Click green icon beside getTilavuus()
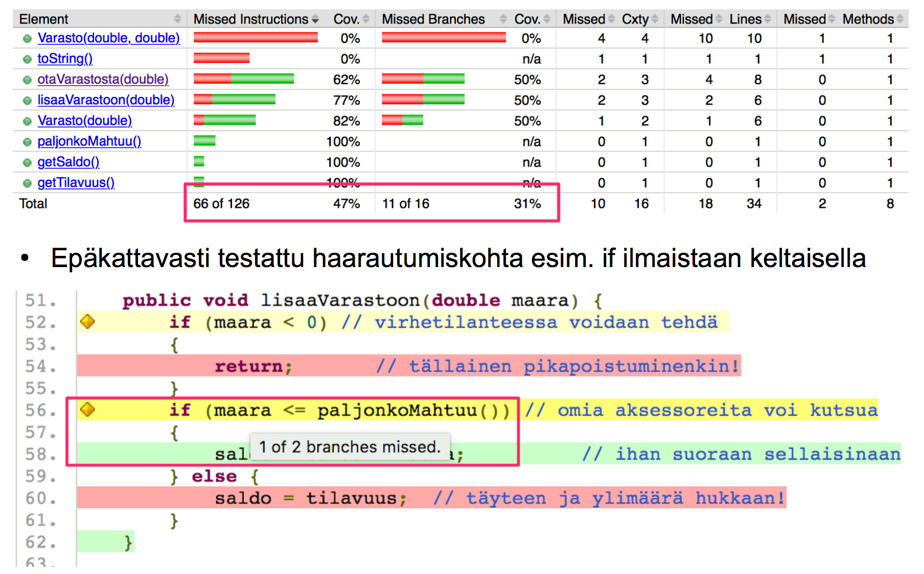Viewport: 924px width, 574px height. coord(27,183)
